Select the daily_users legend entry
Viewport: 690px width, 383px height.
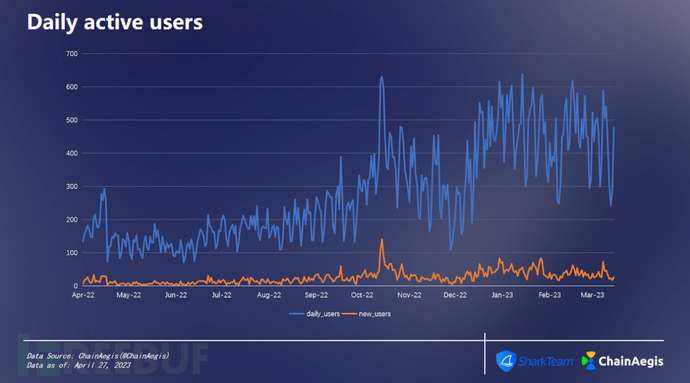click(314, 314)
